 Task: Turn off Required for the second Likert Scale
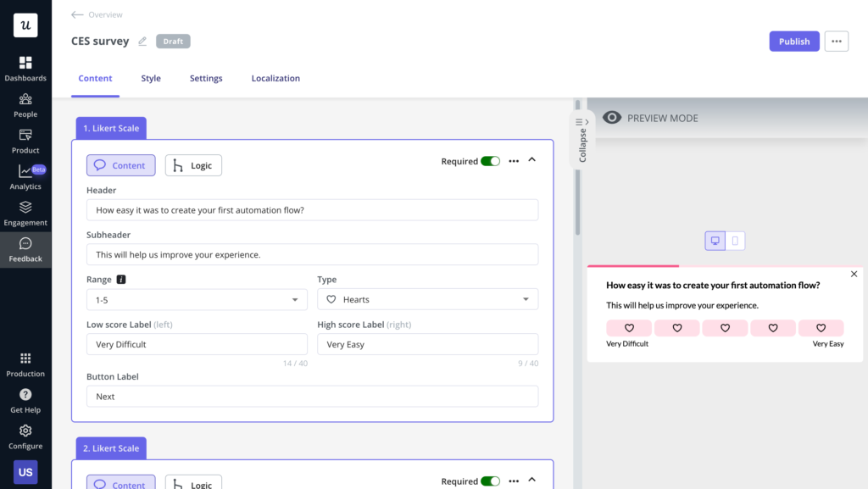492,481
